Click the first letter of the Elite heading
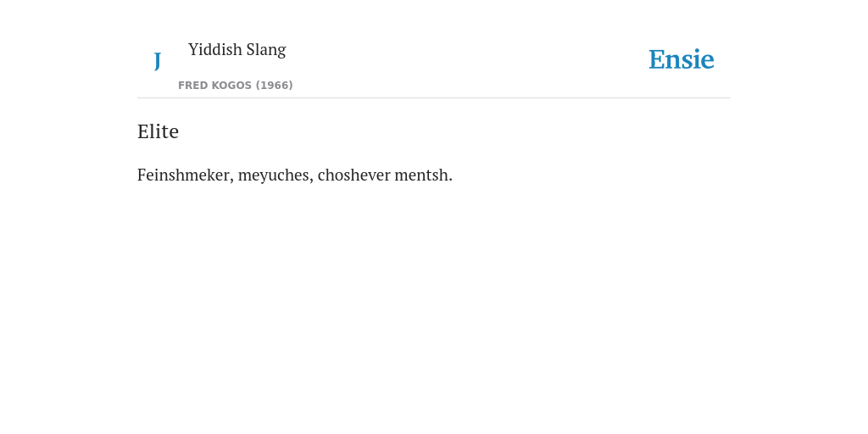This screenshot has width=868, height=434. click(142, 131)
